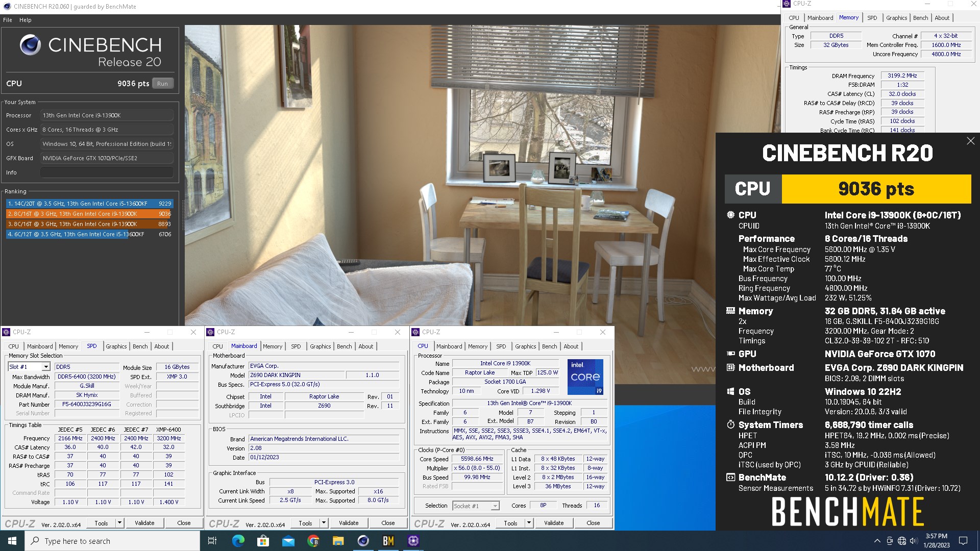Click Core Speed 5598.66 MHz value
980x551 pixels.
(x=477, y=459)
